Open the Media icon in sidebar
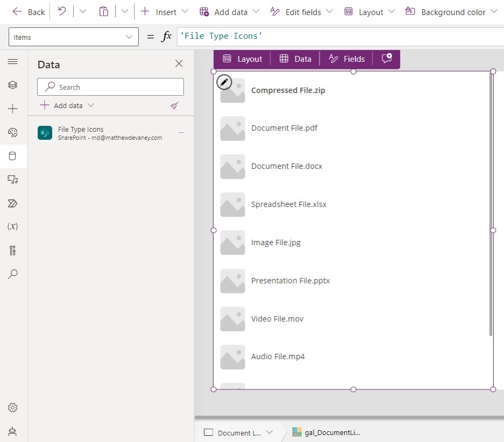Image resolution: width=504 pixels, height=442 pixels. [x=12, y=179]
